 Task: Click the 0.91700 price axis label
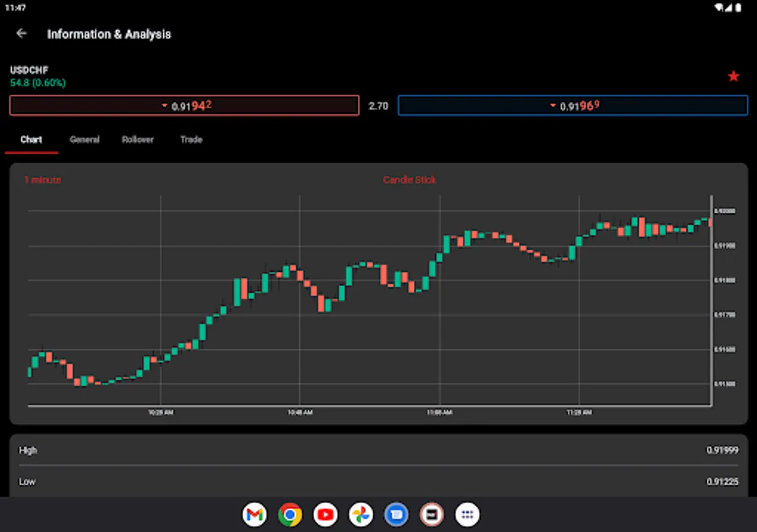pyautogui.click(x=725, y=315)
